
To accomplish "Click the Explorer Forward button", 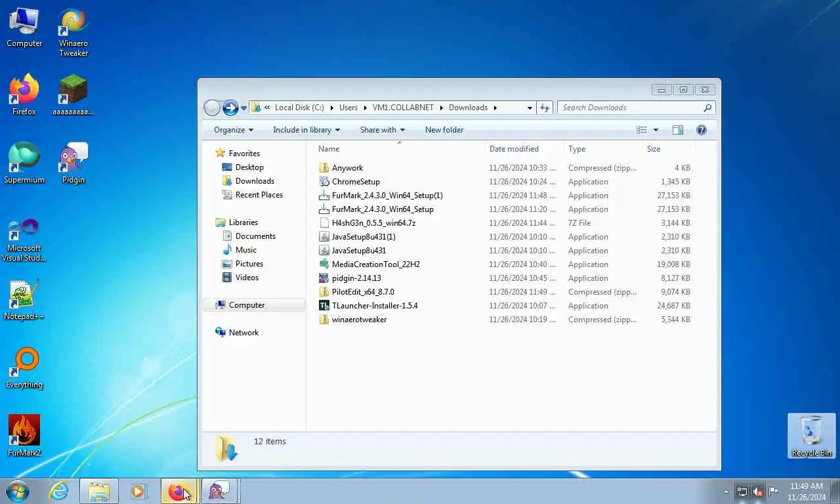I will pos(230,108).
